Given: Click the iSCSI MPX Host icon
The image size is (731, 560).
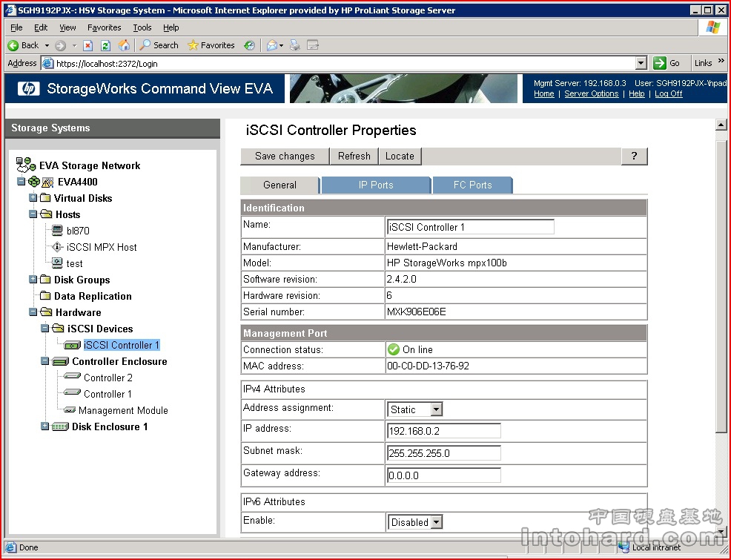Looking at the screenshot, I should (x=57, y=247).
